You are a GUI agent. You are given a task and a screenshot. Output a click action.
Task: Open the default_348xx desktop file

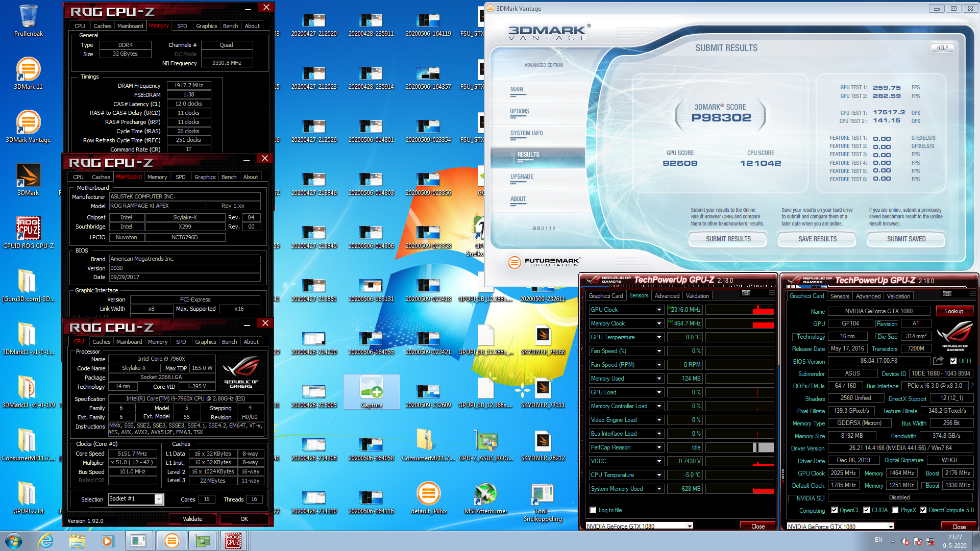pyautogui.click(x=429, y=498)
